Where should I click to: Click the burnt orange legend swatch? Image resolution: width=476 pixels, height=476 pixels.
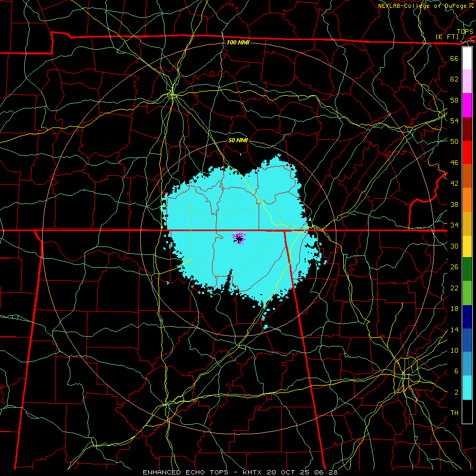[x=467, y=176]
